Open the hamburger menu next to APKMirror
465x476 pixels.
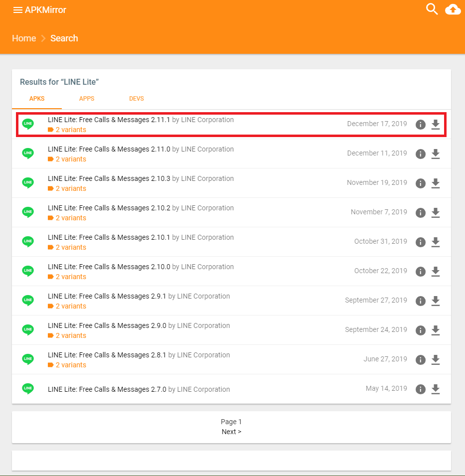point(18,10)
